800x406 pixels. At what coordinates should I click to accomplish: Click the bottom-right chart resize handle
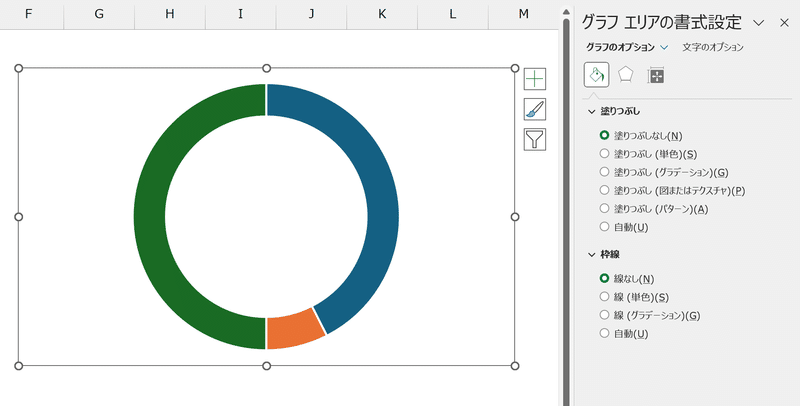point(515,366)
